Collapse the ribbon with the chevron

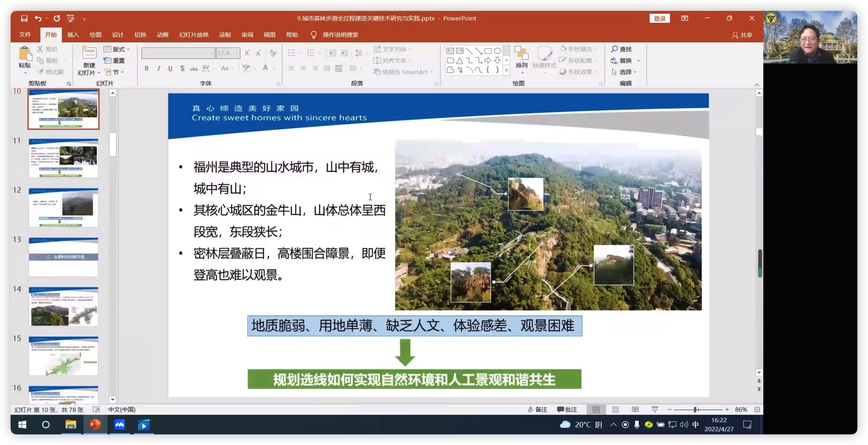[757, 85]
